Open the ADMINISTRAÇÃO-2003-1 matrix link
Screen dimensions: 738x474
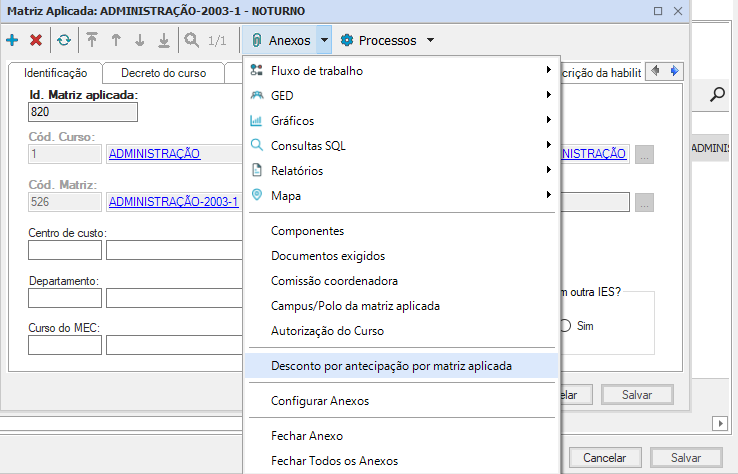pos(173,201)
